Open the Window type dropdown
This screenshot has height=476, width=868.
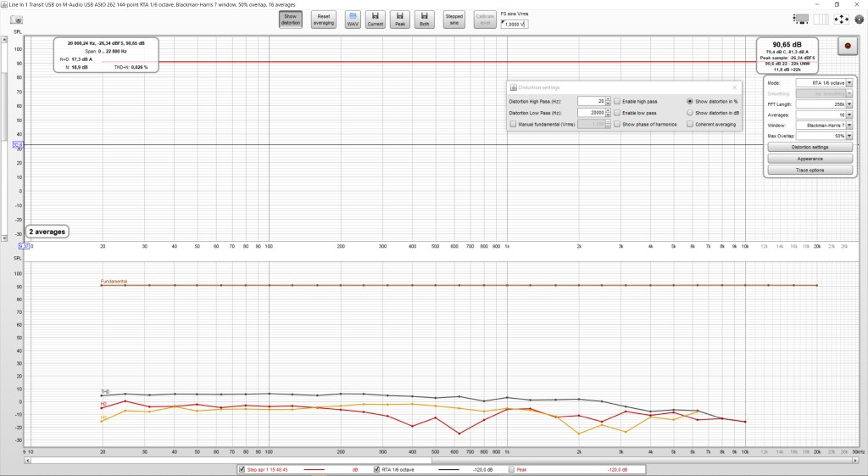tap(825, 125)
